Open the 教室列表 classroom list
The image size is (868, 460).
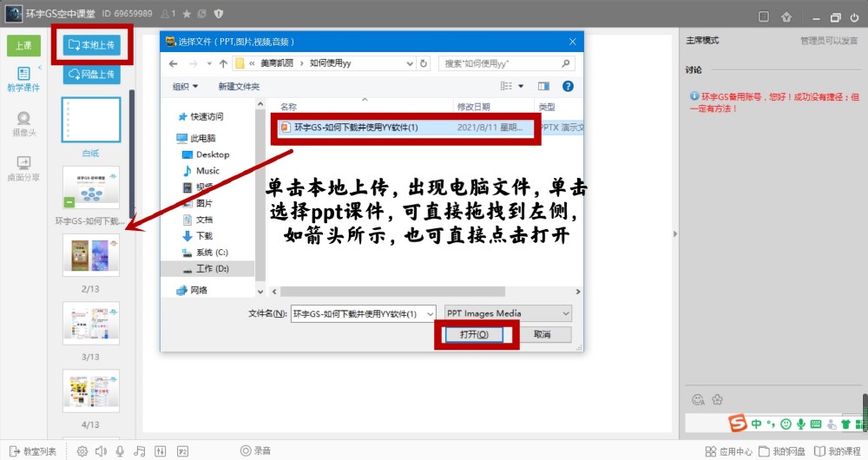pos(33,451)
